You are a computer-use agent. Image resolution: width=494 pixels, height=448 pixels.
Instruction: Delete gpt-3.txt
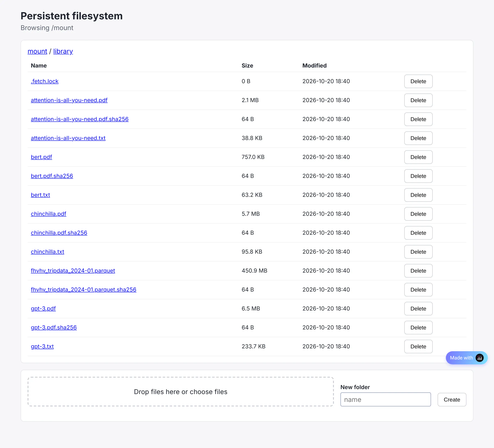(x=418, y=346)
